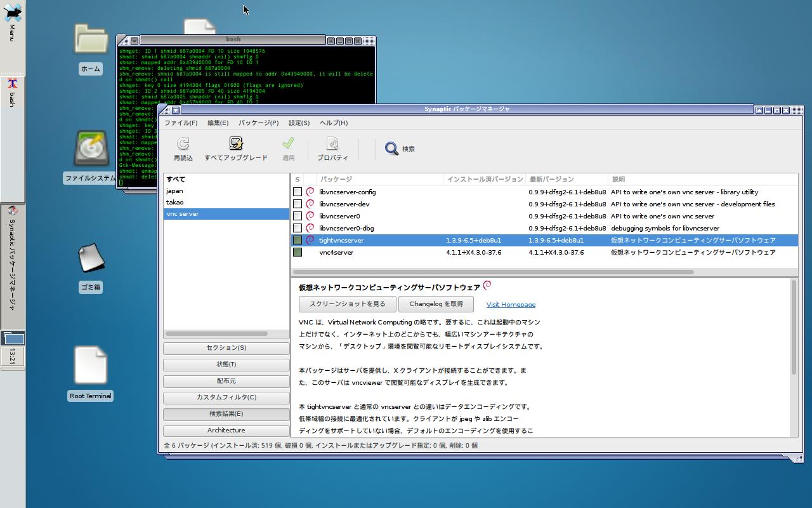The image size is (812, 508).
Task: Click the Get Changelog (Changelog を取得) button
Action: pos(436,304)
